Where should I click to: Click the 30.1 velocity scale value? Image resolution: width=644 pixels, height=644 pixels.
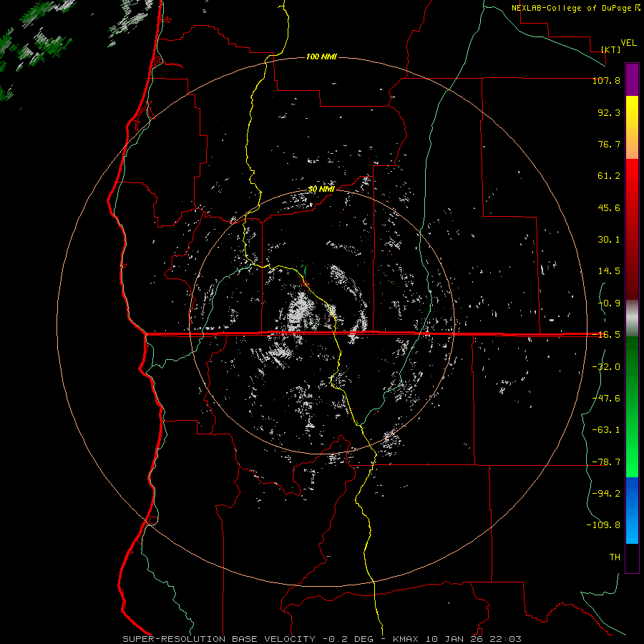pyautogui.click(x=609, y=240)
